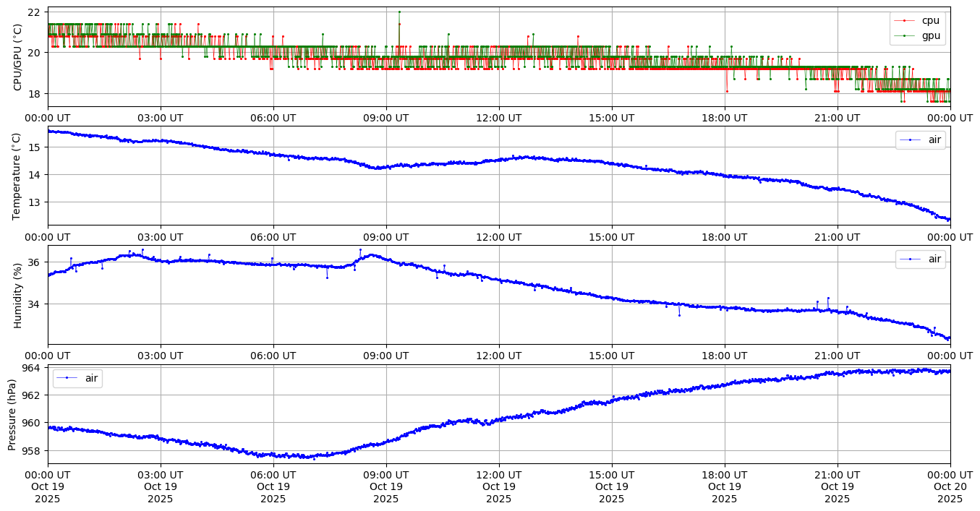The image size is (980, 511).
Task: Click the 00:00 UT Oct 20 2025 tick label
Action: (949, 486)
